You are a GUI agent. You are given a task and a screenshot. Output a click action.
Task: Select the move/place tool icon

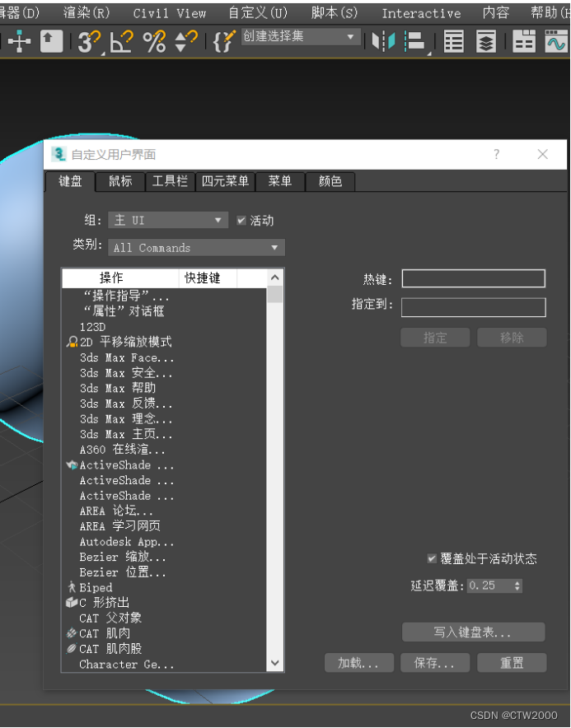pyautogui.click(x=19, y=41)
